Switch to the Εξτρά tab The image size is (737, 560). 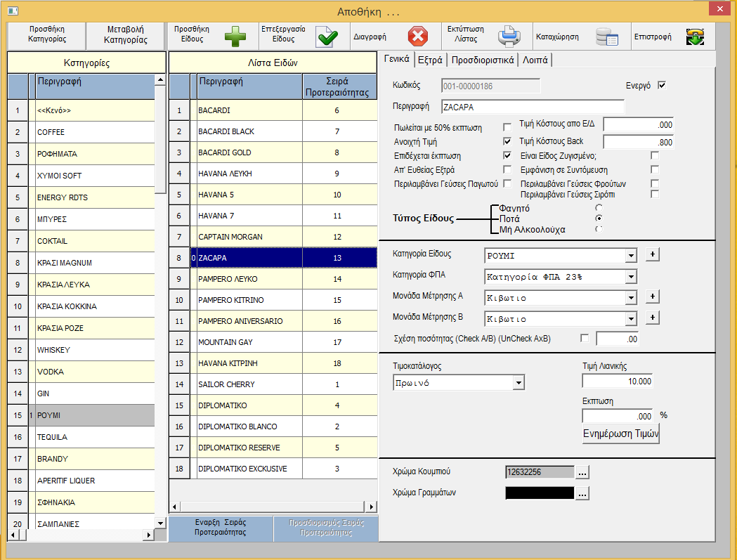tap(431, 60)
